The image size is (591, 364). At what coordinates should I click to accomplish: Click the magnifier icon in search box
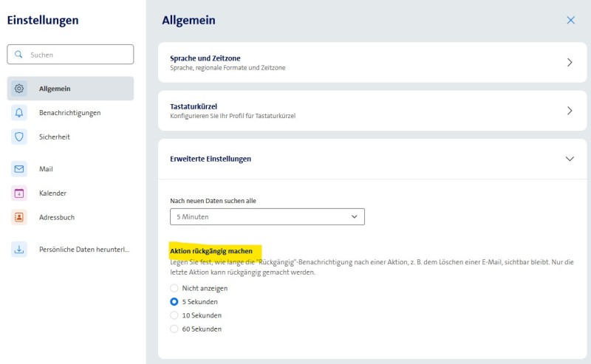(19, 55)
